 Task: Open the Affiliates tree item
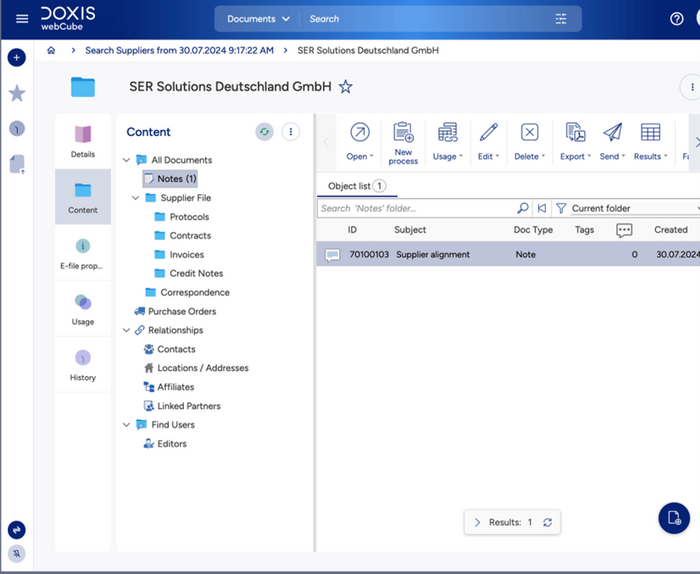tap(169, 387)
